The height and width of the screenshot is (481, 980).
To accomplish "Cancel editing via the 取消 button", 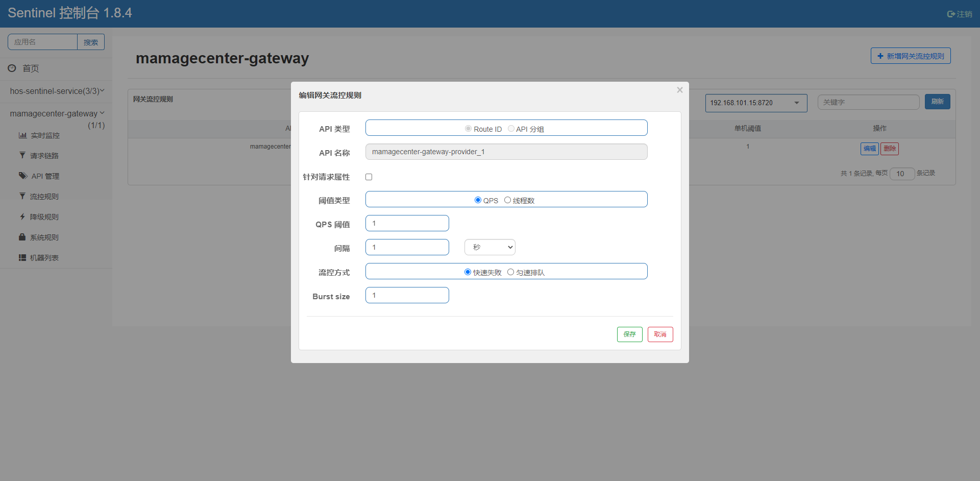I will tap(660, 334).
